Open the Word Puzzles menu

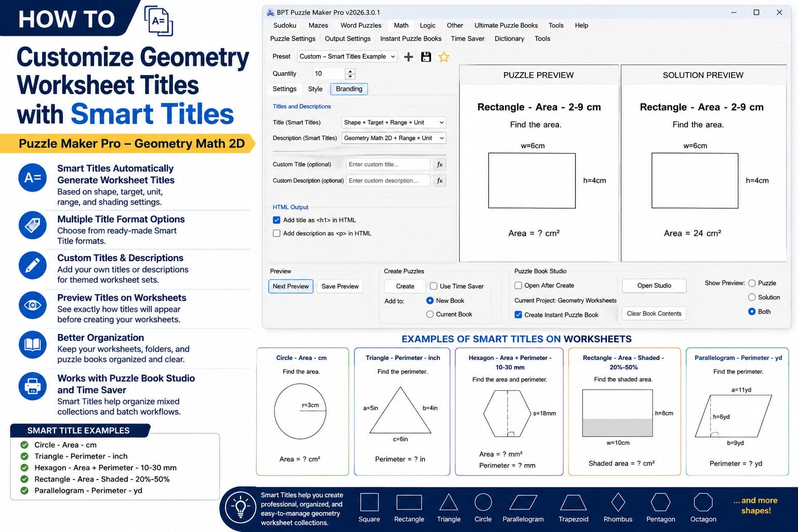(x=361, y=25)
